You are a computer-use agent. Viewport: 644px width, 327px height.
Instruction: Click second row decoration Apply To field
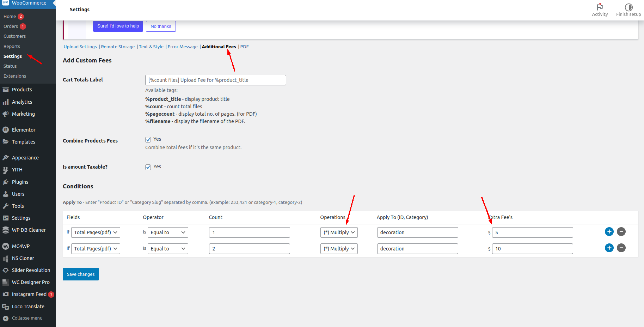pos(417,249)
